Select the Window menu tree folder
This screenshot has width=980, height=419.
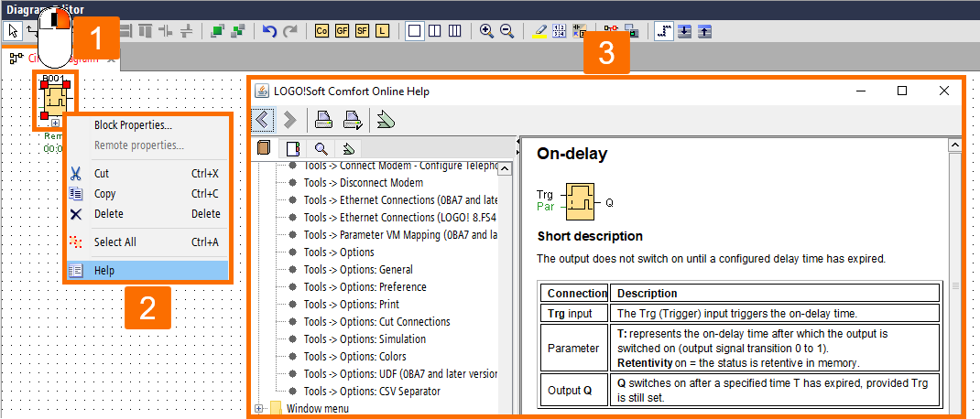pos(318,408)
